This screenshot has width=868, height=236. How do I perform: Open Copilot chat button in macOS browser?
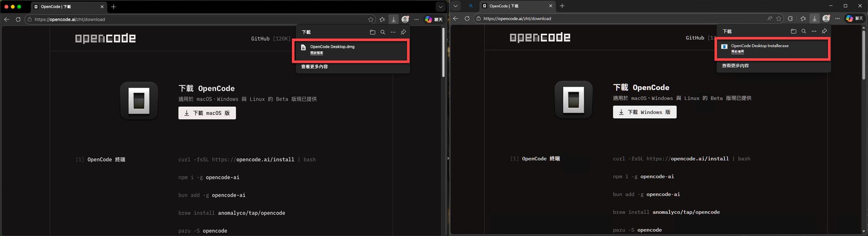coord(434,19)
